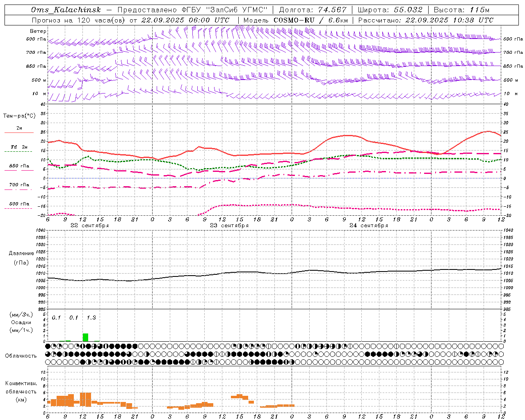This screenshot has width=525, height=420.
Task: Click the computed time Рассчитано: 22.09.2025 10:38 UTC
Action: (x=426, y=20)
